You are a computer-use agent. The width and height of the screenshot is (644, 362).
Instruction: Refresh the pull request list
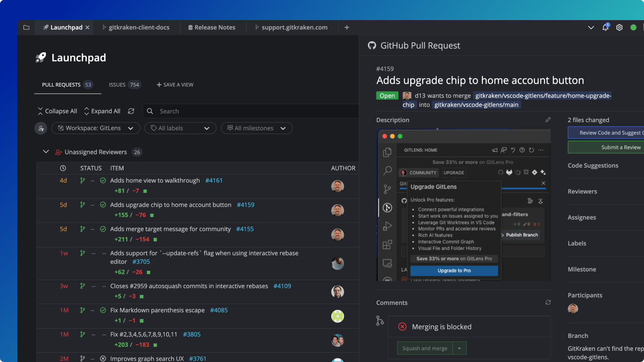131,111
